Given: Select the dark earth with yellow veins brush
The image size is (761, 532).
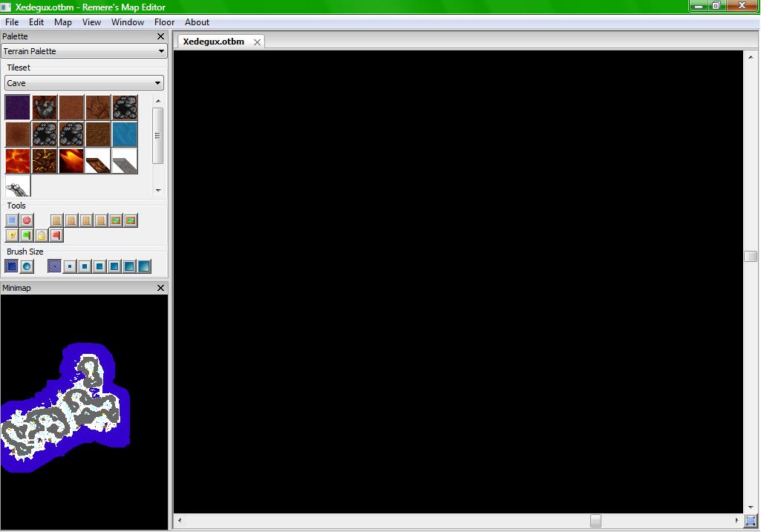Looking at the screenshot, I should 45,161.
